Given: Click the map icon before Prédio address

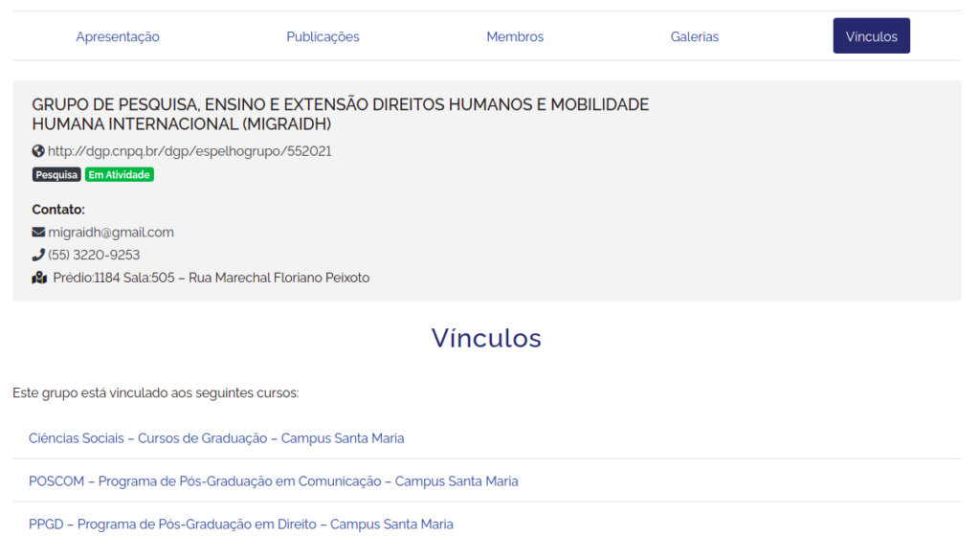Looking at the screenshot, I should tap(39, 279).
